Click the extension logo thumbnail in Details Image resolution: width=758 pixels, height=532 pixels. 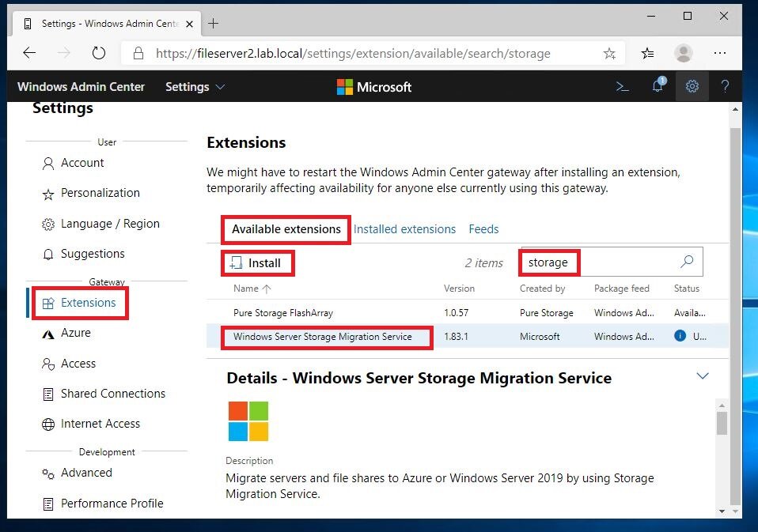(248, 421)
